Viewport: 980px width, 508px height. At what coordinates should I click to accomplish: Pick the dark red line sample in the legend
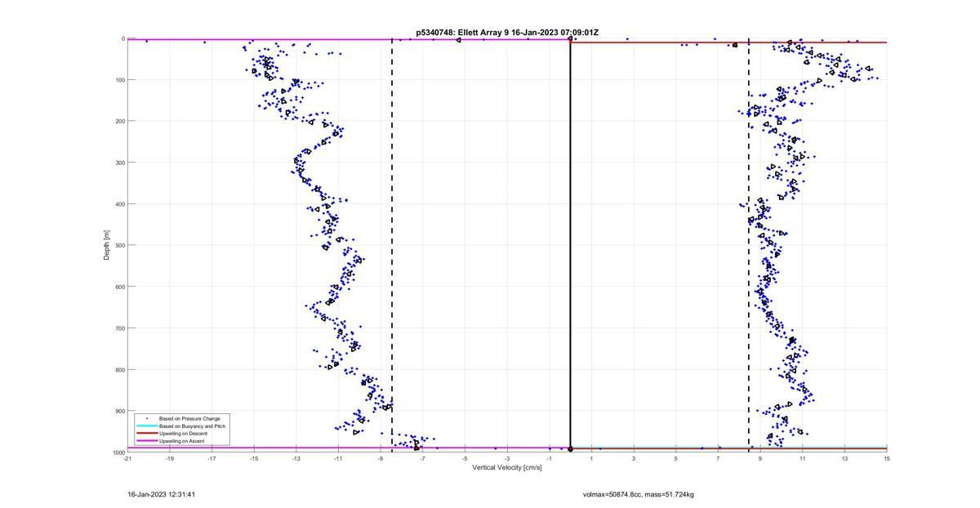[x=146, y=434]
